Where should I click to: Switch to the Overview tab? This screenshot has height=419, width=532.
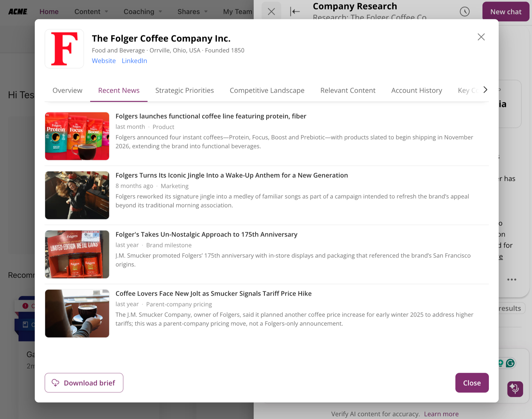tap(67, 90)
